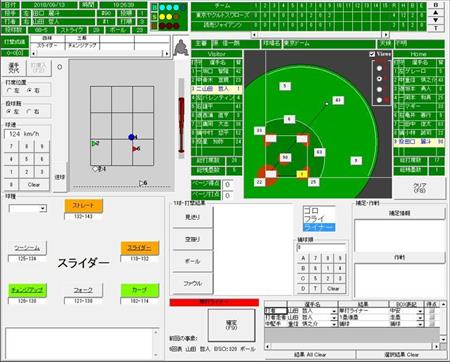
Task: Click the scoreboard B button
Action: pos(436,5)
